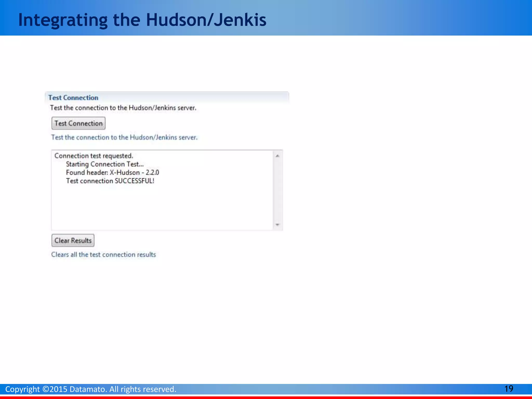Click the slide number 19
Screen dimensions: 532x399
coord(509,389)
